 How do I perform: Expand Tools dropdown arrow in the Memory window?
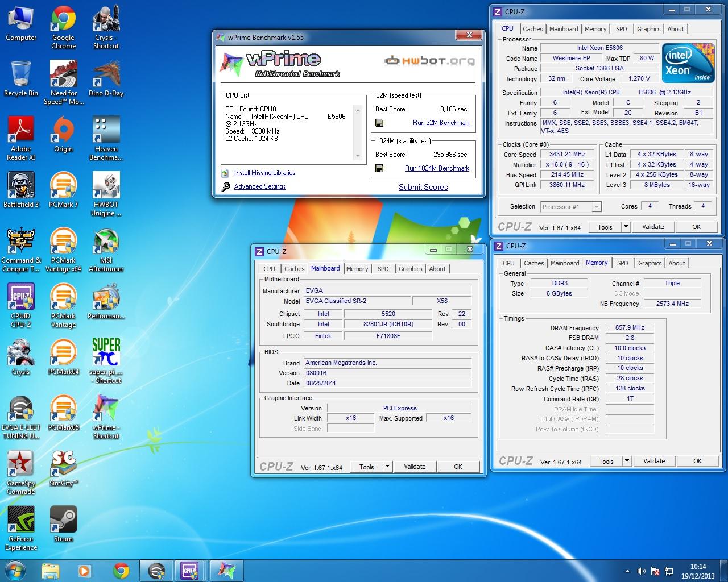(627, 461)
